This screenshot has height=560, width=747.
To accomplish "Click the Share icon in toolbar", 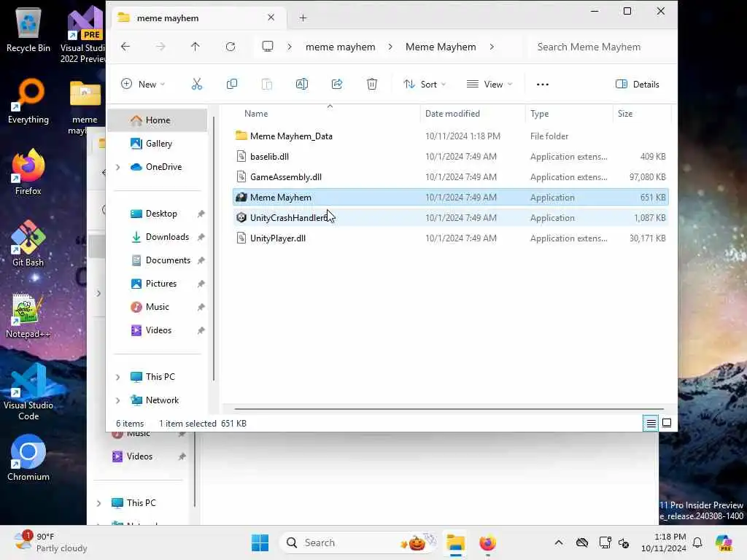I will 337,85.
